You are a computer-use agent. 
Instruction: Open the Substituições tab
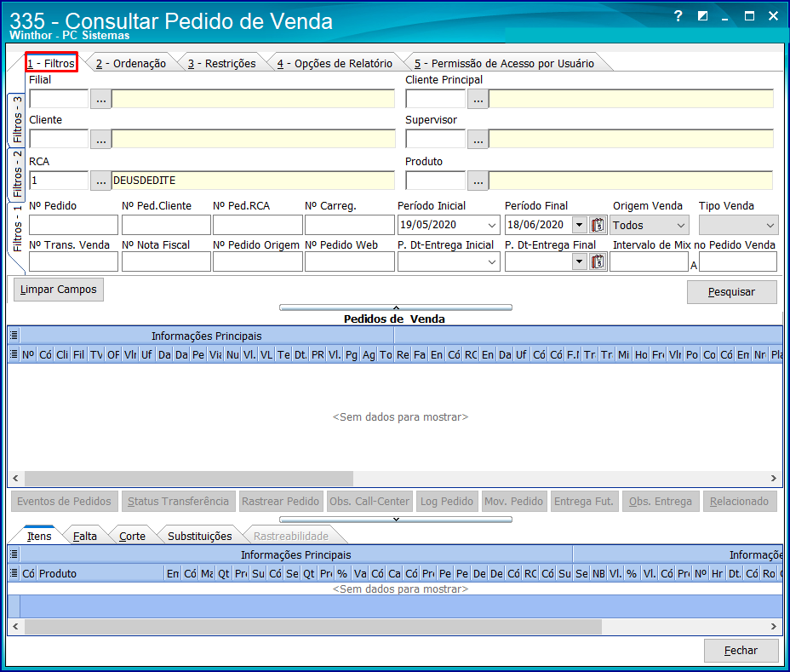pos(199,536)
